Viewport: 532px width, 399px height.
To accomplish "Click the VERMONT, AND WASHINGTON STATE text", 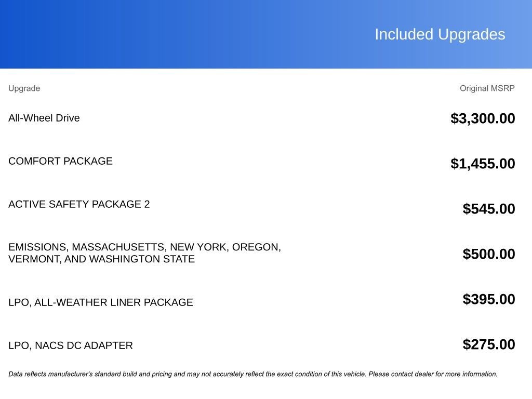I will pyautogui.click(x=102, y=259).
